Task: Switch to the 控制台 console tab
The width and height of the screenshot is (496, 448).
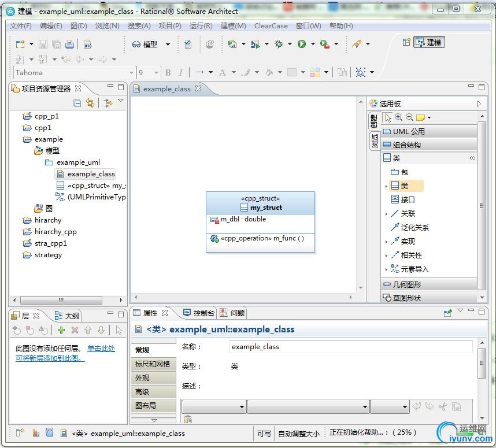Action: [x=199, y=313]
